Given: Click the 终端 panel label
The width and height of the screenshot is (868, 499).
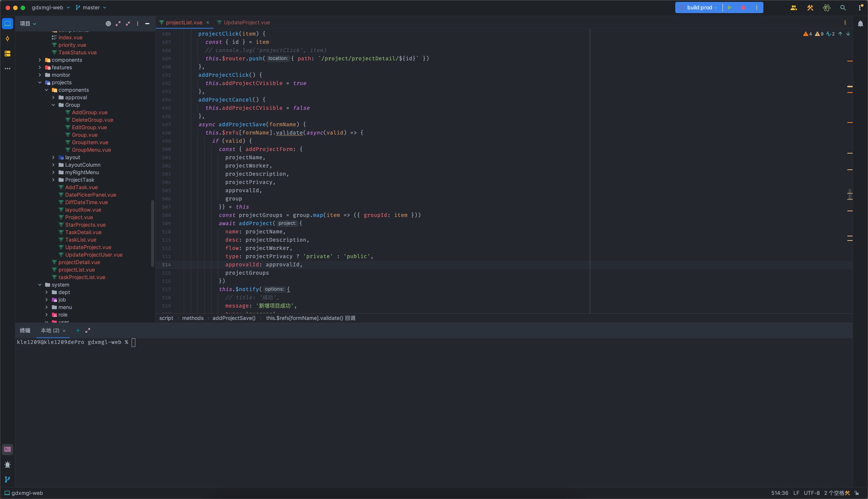Looking at the screenshot, I should point(25,330).
